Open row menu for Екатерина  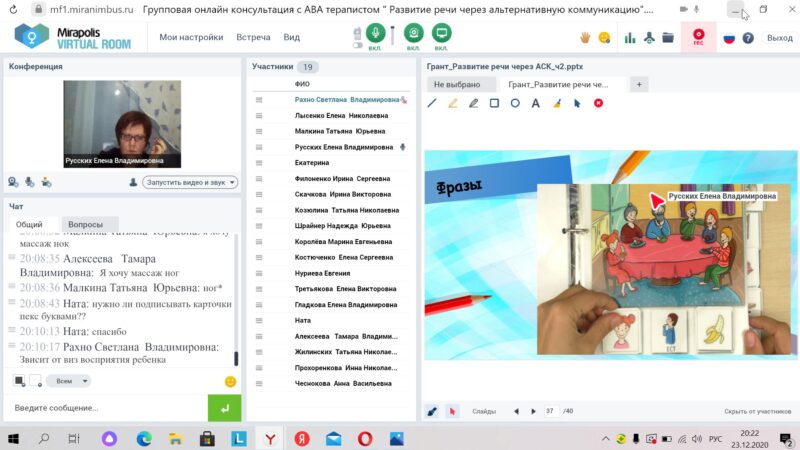tap(259, 163)
